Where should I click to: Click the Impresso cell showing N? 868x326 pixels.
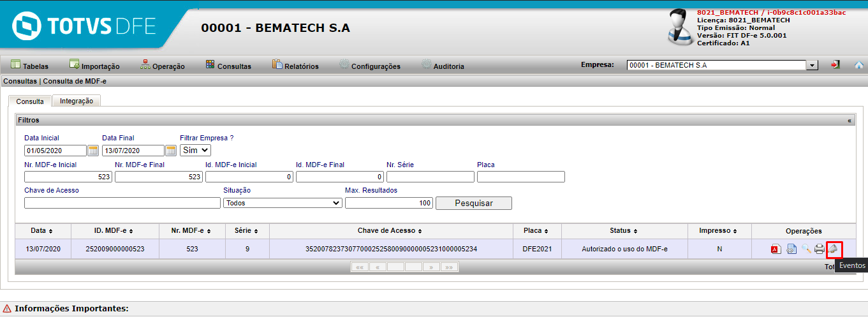click(x=719, y=249)
